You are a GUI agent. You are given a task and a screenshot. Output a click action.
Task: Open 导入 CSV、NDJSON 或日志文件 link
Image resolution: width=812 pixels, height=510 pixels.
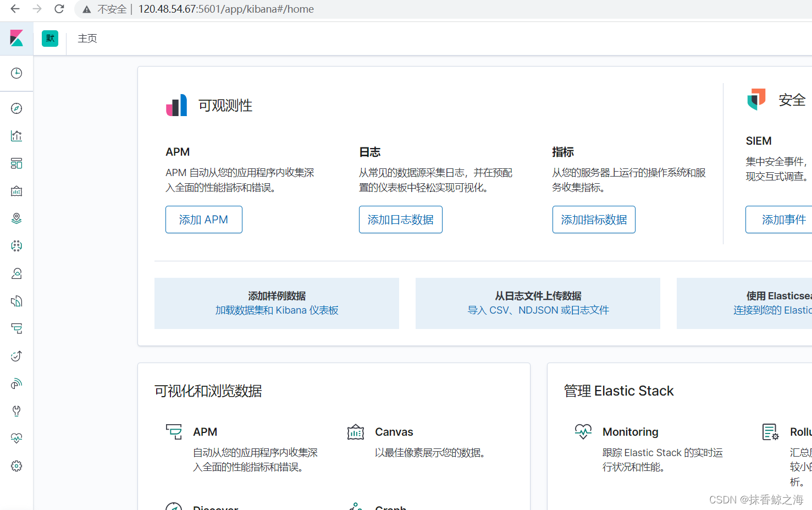538,310
